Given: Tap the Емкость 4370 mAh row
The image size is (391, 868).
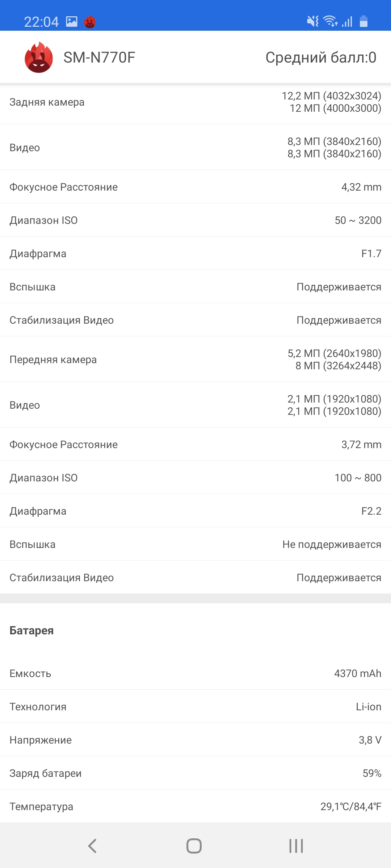Looking at the screenshot, I should 195,673.
